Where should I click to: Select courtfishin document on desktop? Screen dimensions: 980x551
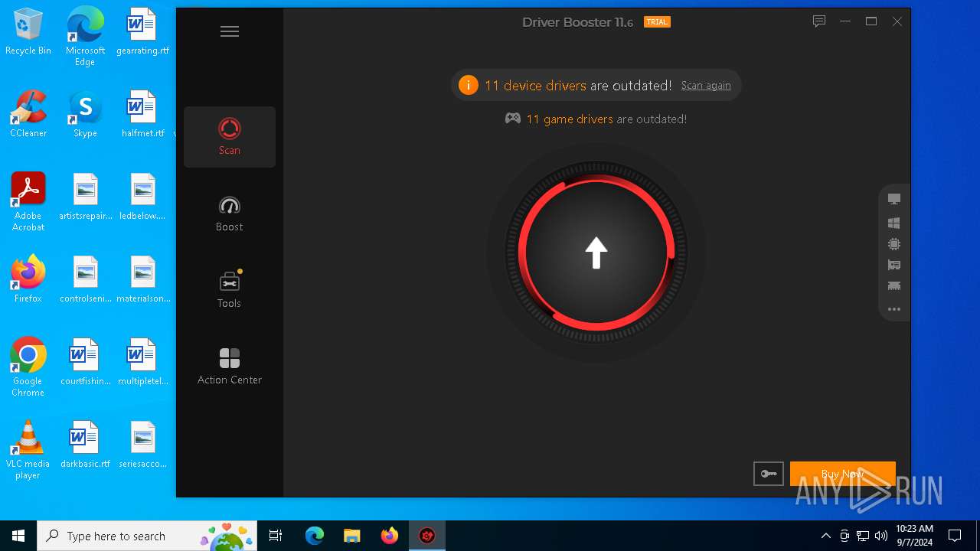[x=85, y=363]
